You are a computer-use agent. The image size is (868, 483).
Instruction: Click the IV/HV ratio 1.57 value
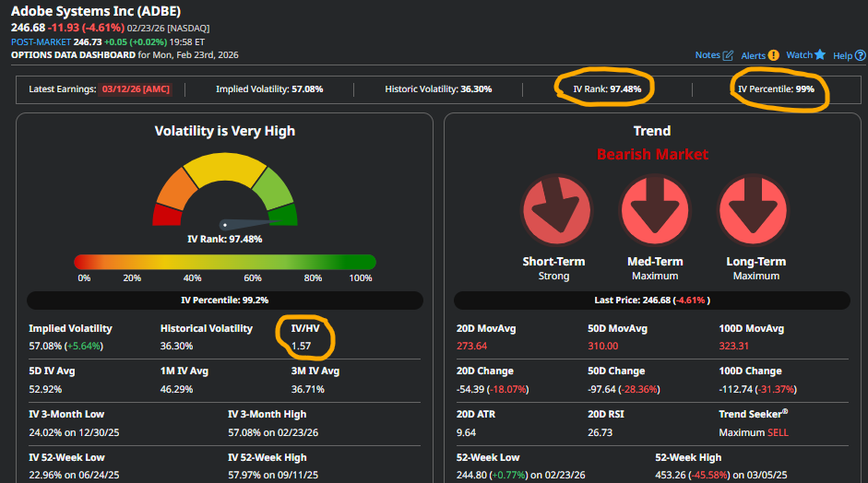tap(301, 346)
